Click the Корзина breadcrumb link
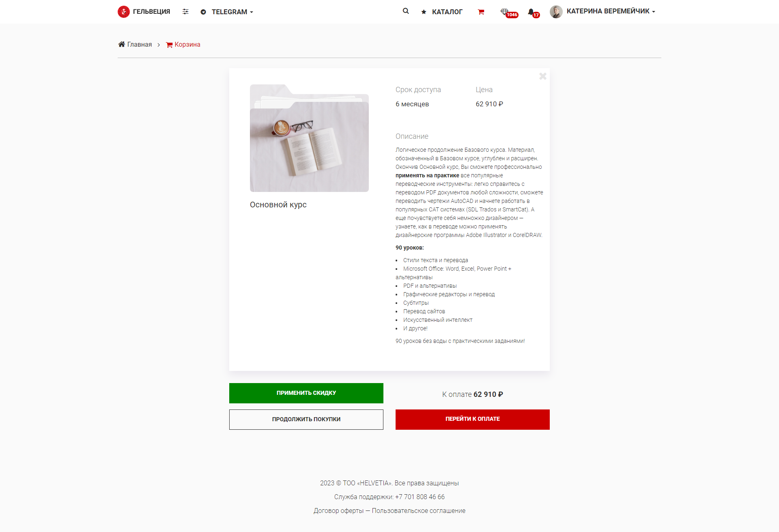The image size is (779, 532). [187, 44]
